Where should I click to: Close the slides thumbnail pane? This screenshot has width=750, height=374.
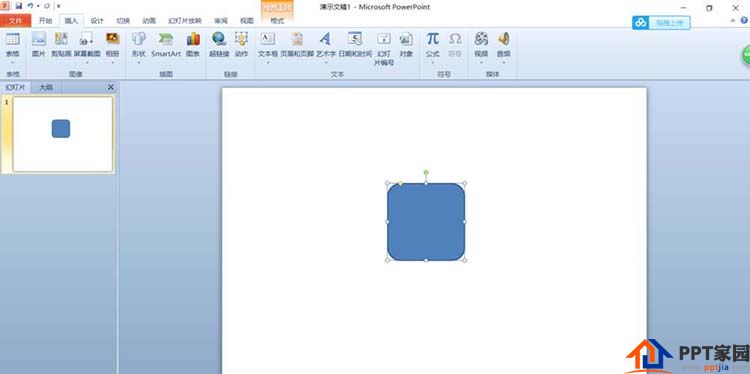click(x=110, y=87)
